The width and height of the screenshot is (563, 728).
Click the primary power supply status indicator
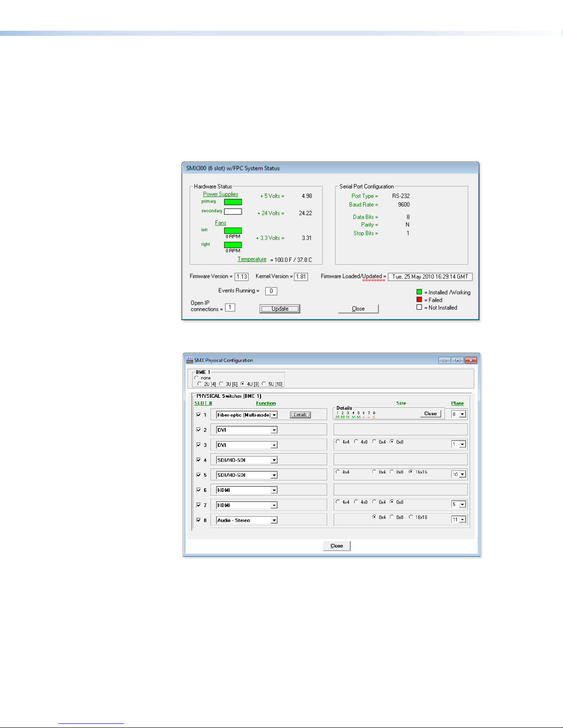point(233,202)
